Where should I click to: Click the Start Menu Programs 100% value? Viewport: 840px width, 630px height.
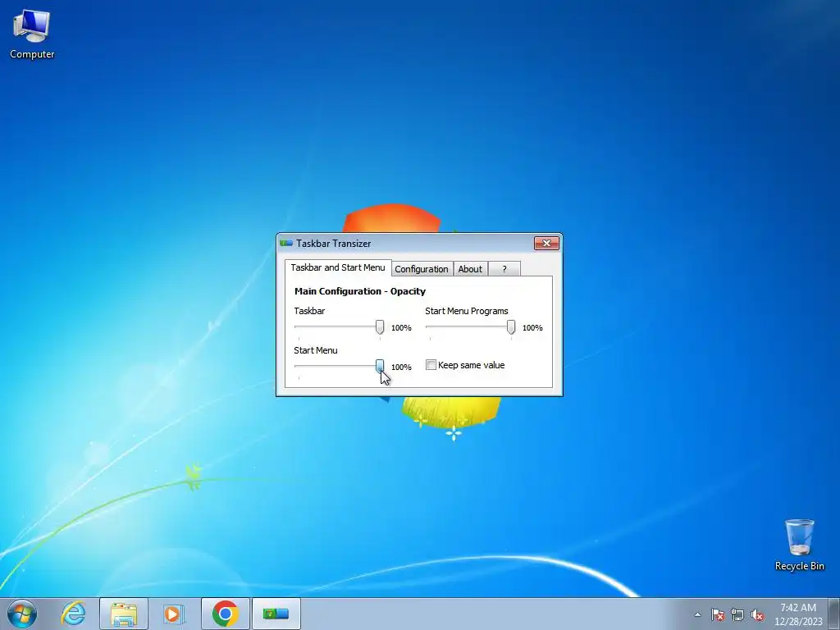click(x=532, y=328)
